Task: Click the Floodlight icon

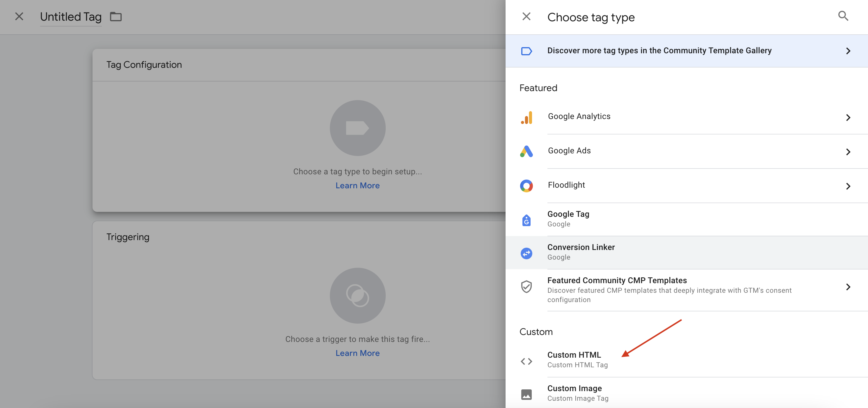Action: pyautogui.click(x=526, y=186)
